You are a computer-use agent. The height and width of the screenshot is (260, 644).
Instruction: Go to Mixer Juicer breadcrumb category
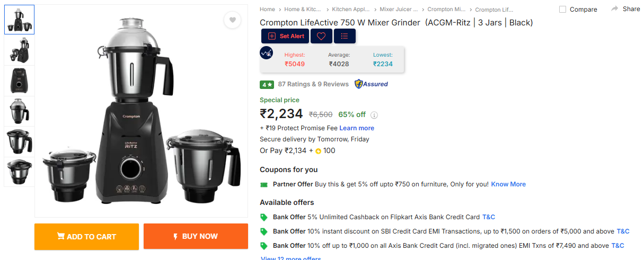(398, 10)
